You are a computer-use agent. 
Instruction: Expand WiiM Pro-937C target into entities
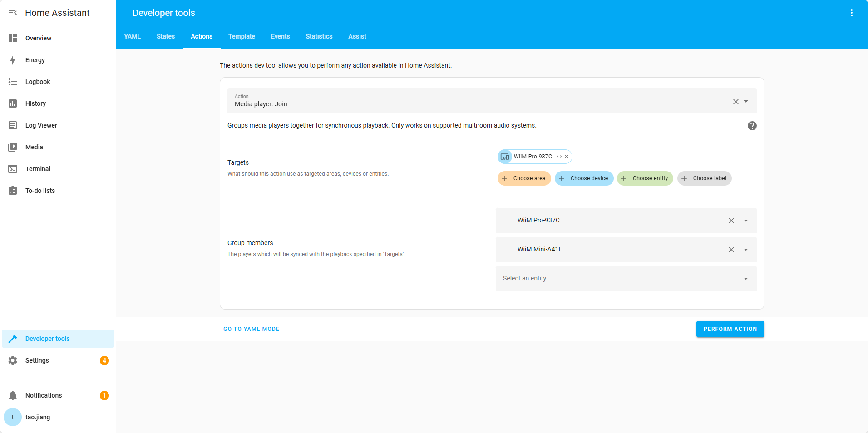pyautogui.click(x=559, y=157)
